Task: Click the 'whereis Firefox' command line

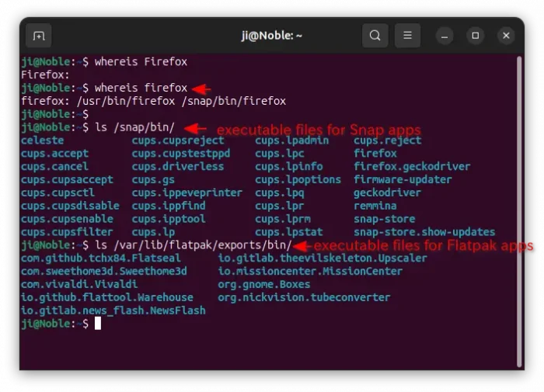Action: (x=141, y=61)
